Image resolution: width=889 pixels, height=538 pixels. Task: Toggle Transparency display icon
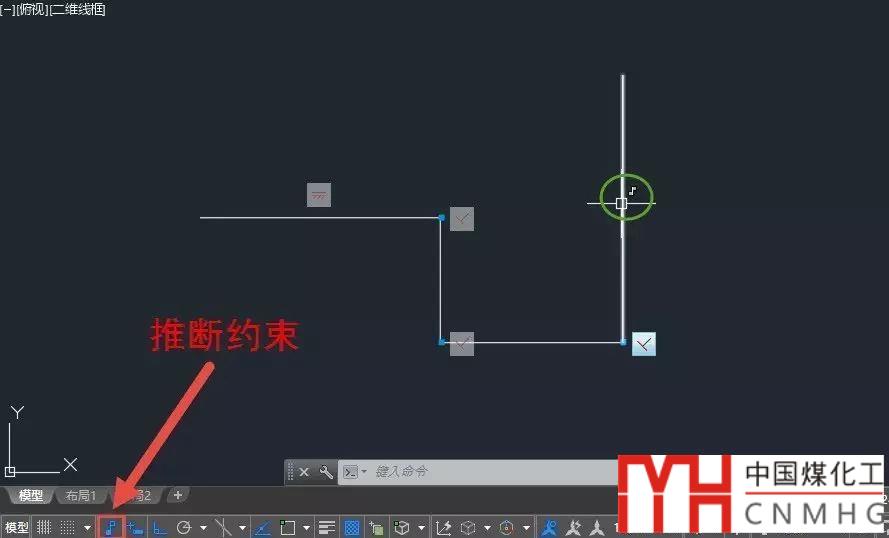352,528
